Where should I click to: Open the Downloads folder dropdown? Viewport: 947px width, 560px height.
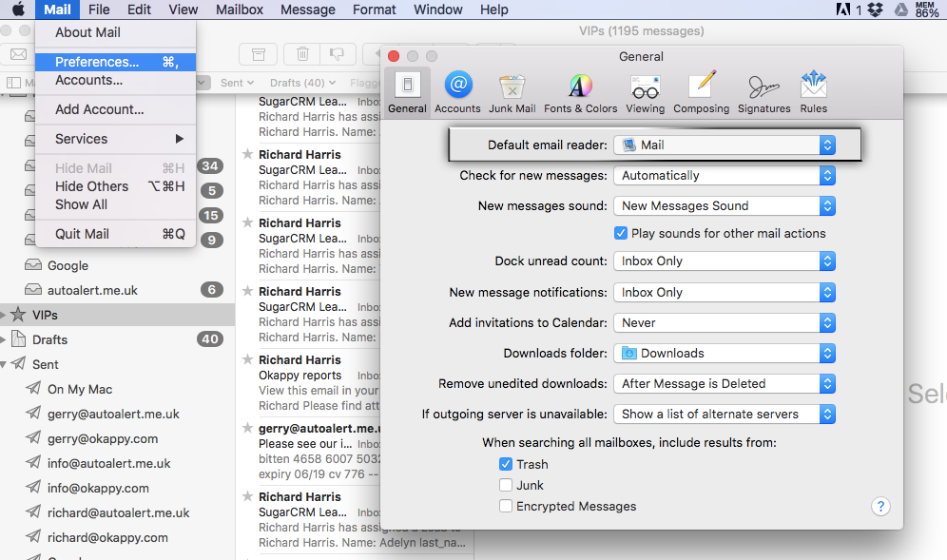coord(725,354)
